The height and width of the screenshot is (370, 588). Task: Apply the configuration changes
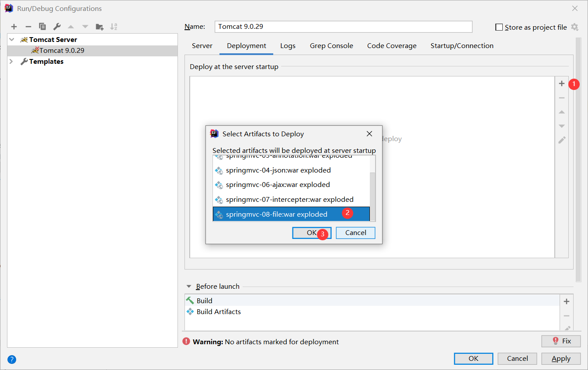point(561,359)
